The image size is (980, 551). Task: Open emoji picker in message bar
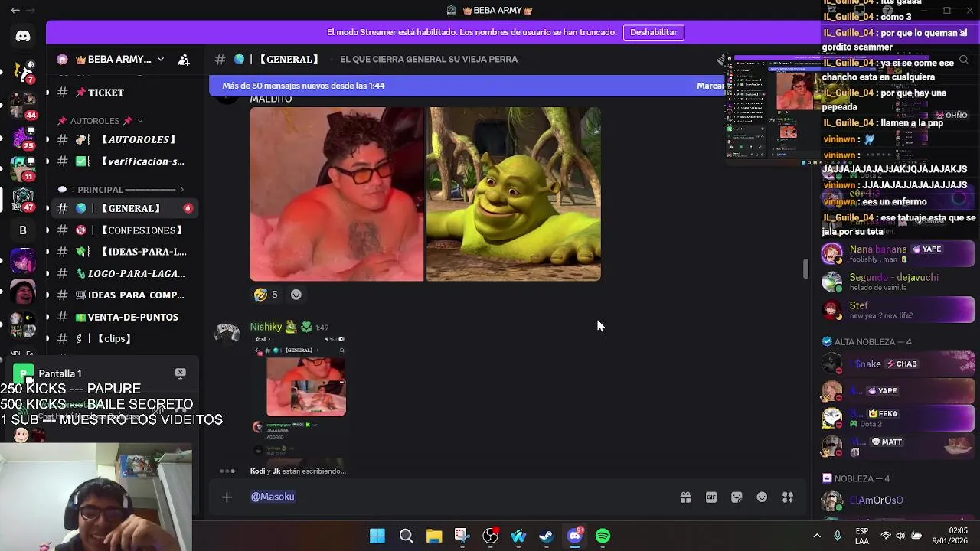762,497
